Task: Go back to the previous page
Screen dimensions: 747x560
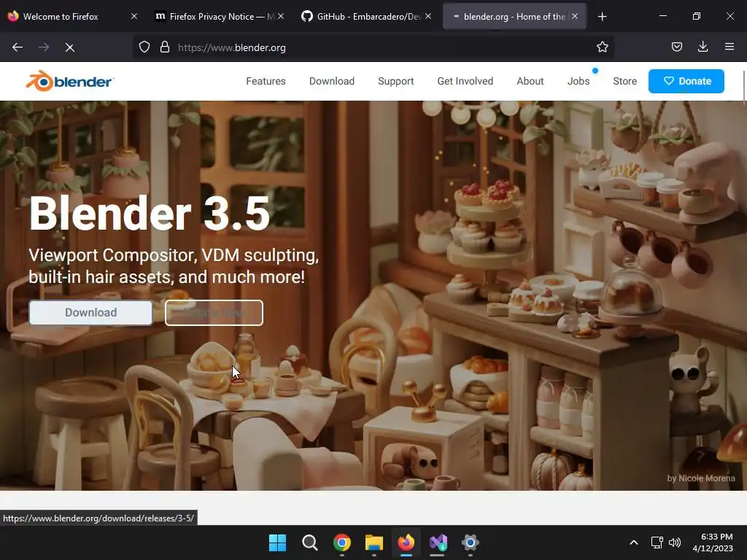Action: [x=18, y=47]
